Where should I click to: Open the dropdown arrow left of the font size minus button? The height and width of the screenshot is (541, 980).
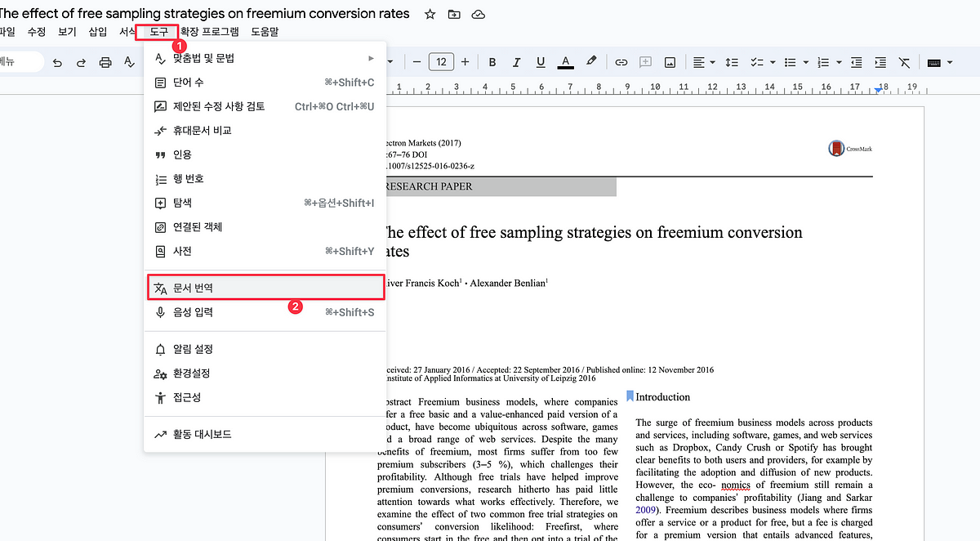click(391, 62)
